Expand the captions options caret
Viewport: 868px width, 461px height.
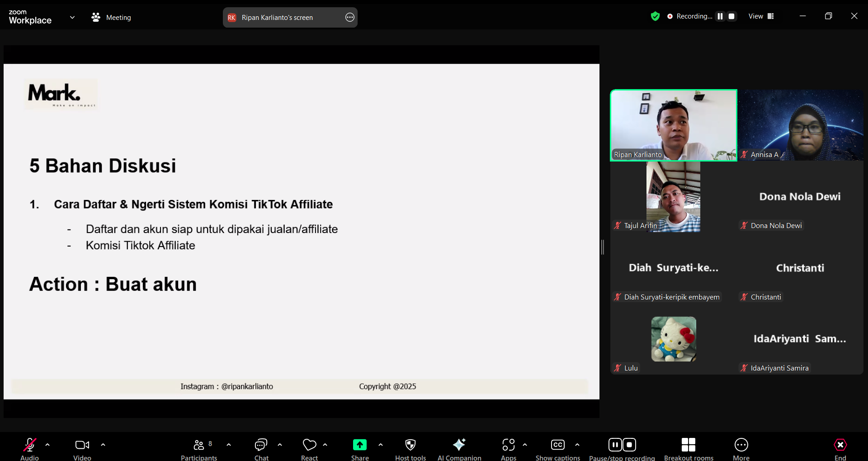577,445
